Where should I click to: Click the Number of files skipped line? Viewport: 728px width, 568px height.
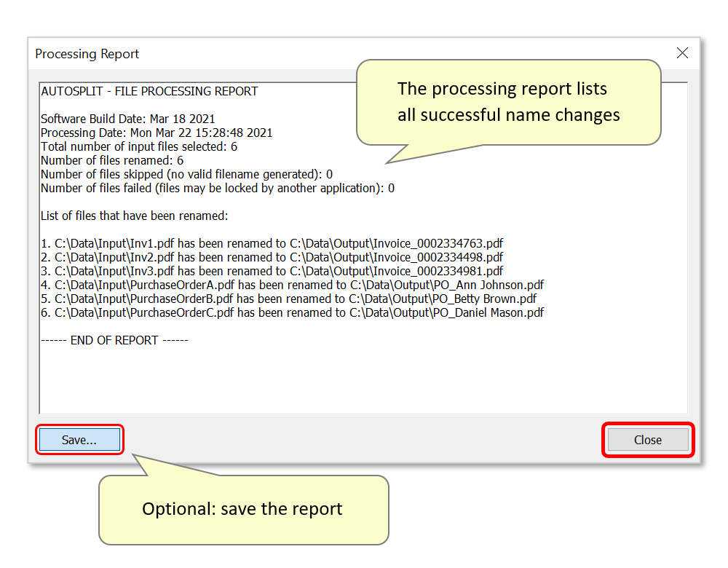tap(186, 175)
